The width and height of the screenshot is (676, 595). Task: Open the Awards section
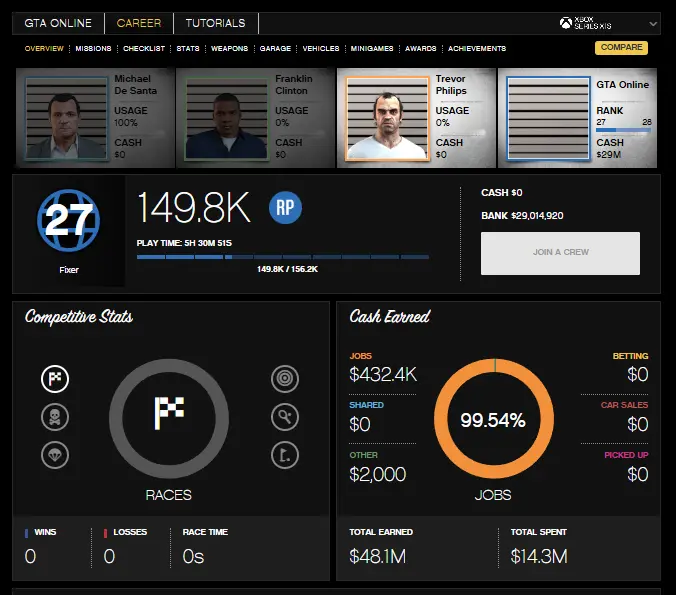(x=420, y=48)
